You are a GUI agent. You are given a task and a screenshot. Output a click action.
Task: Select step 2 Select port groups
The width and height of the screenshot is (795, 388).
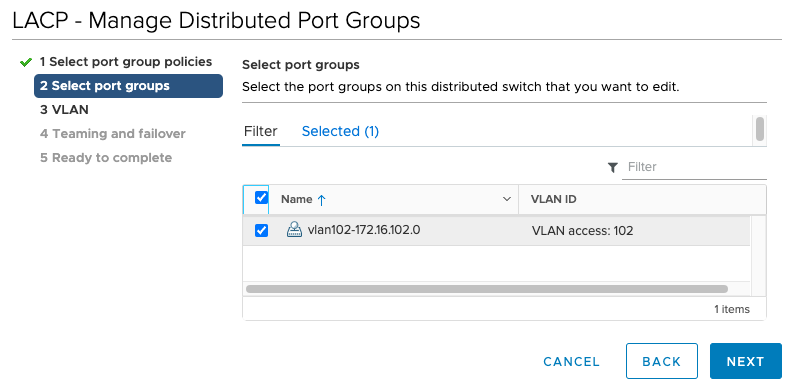pos(128,86)
